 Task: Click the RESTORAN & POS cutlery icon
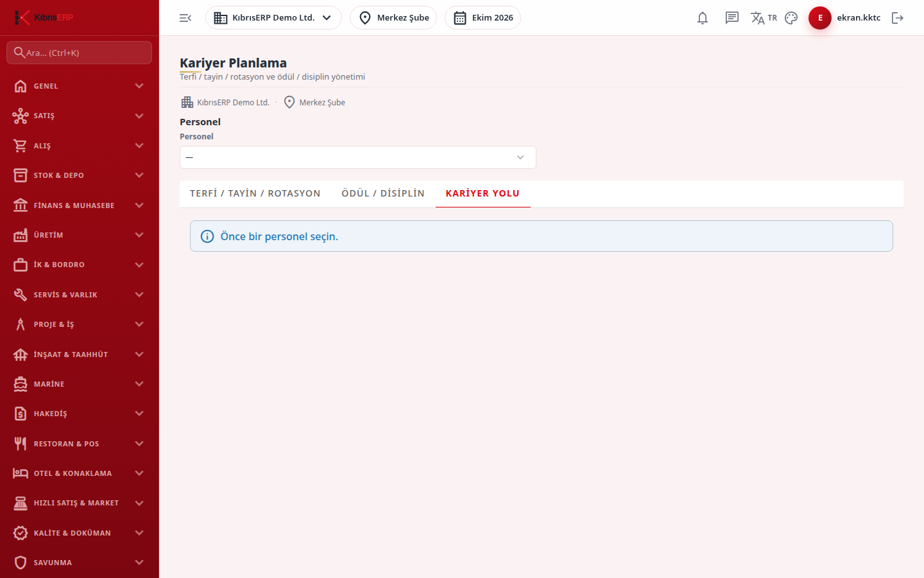[x=21, y=444]
